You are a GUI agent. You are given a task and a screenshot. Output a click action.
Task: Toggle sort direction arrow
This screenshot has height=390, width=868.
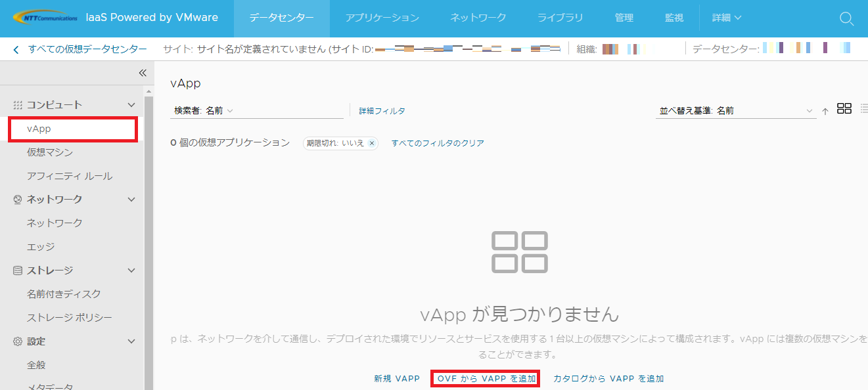tap(825, 112)
